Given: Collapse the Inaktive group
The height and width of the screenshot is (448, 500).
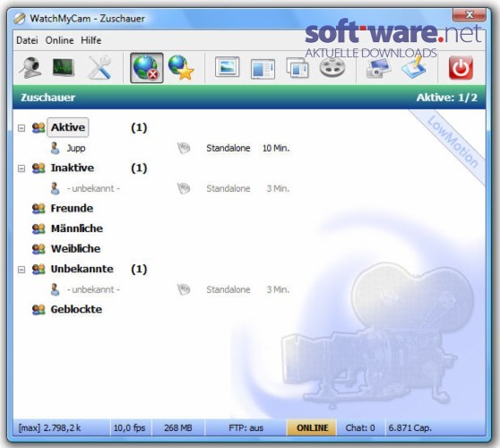Looking at the screenshot, I should click(22, 168).
